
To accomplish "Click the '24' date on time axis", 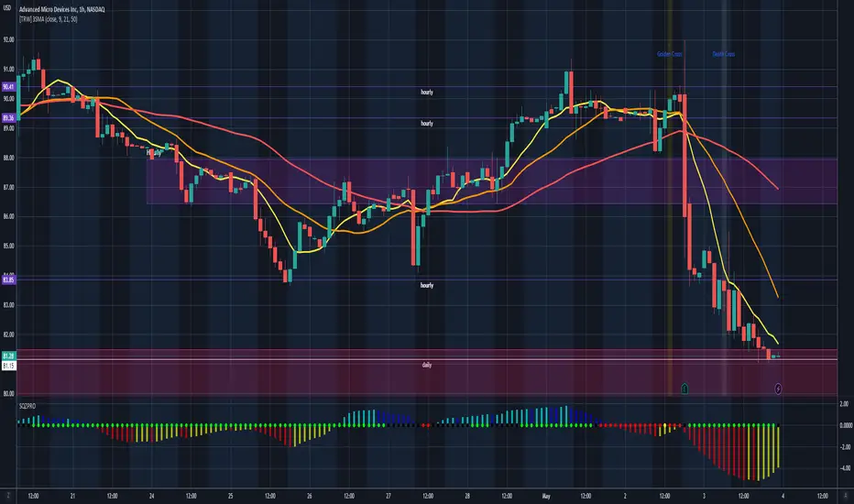I will [x=151, y=496].
